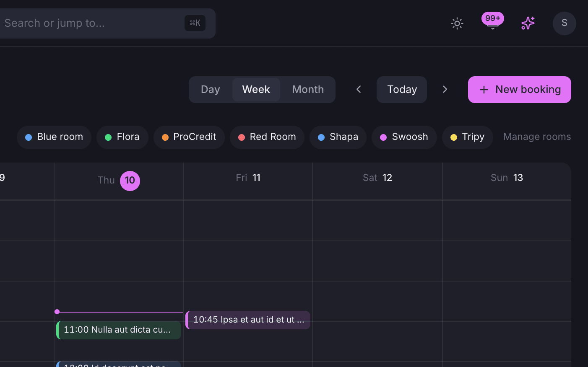Toggle the Red Room filter chip
The image size is (588, 367).
tap(267, 137)
